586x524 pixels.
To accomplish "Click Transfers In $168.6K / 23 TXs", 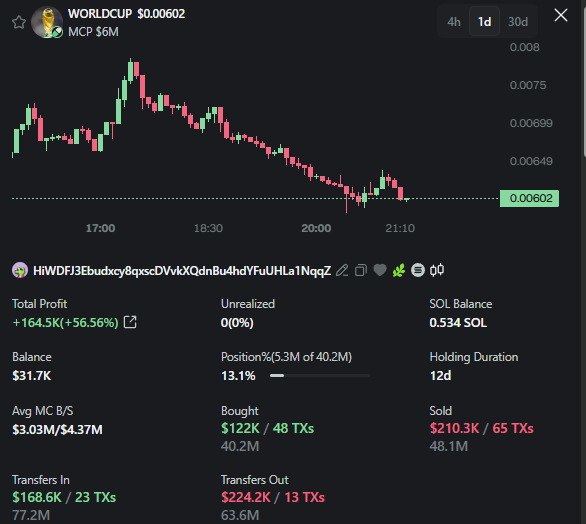I will pos(64,497).
